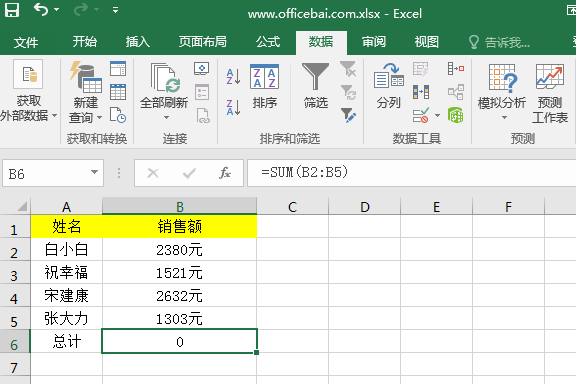The image size is (576, 384).
Task: Open the 全部刷新 dropdown arrow
Action: coord(166,118)
